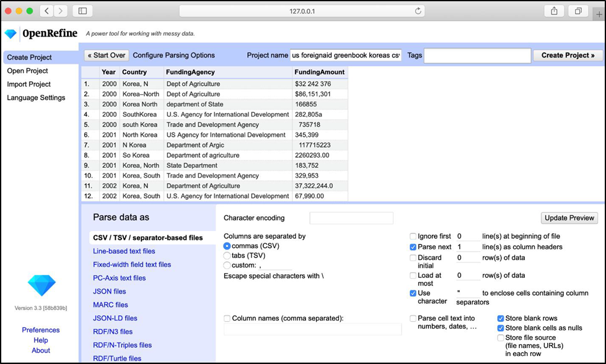Open the Safari share icon
606x364 pixels.
click(x=553, y=11)
